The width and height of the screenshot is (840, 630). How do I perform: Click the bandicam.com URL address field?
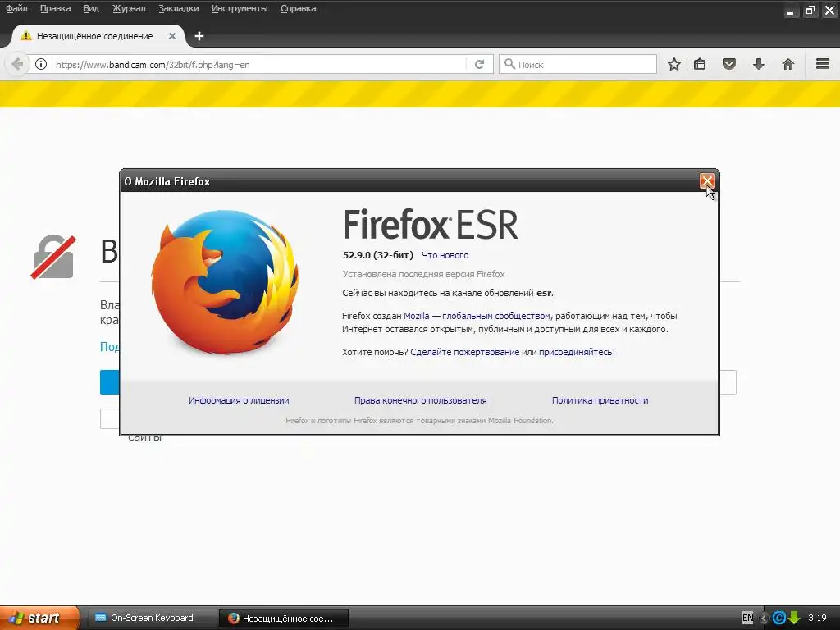tap(259, 64)
